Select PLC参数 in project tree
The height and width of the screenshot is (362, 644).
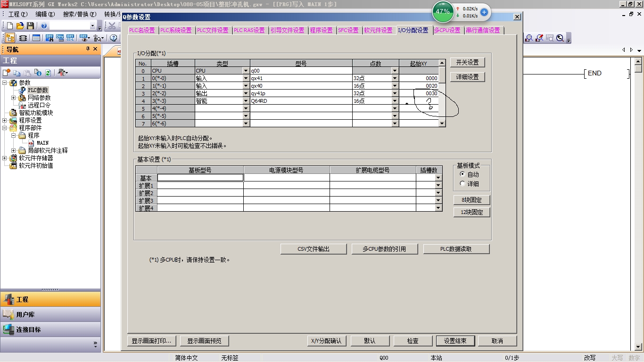point(38,90)
